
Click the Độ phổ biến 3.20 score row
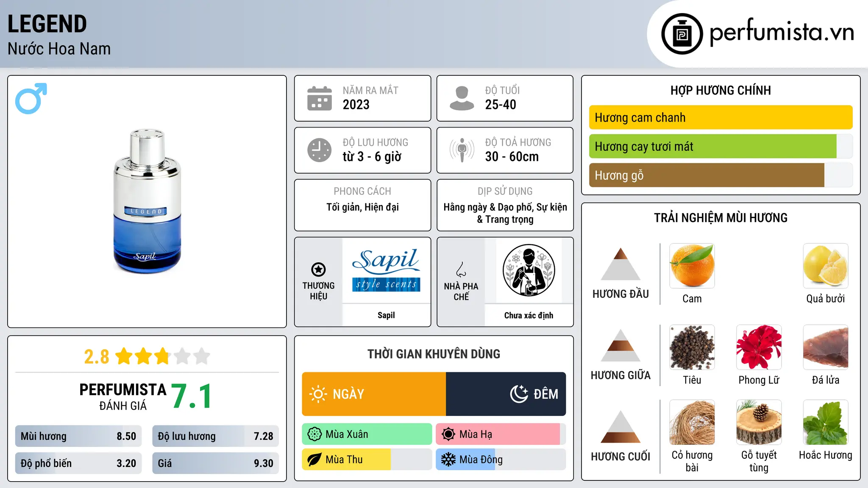[x=78, y=463]
